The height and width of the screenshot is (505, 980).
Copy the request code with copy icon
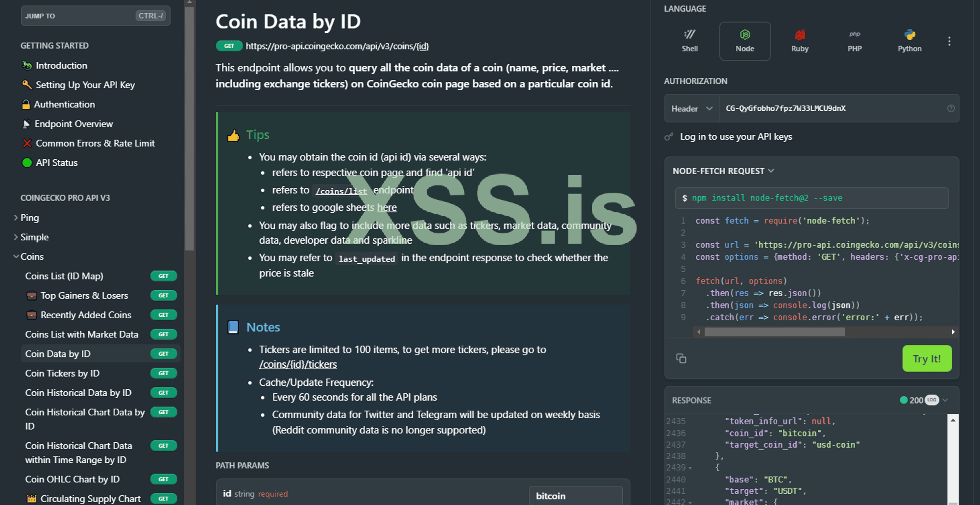(681, 358)
